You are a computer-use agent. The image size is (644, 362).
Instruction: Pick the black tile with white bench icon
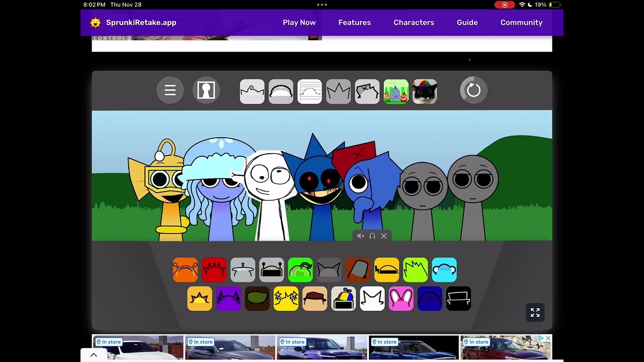[458, 299]
